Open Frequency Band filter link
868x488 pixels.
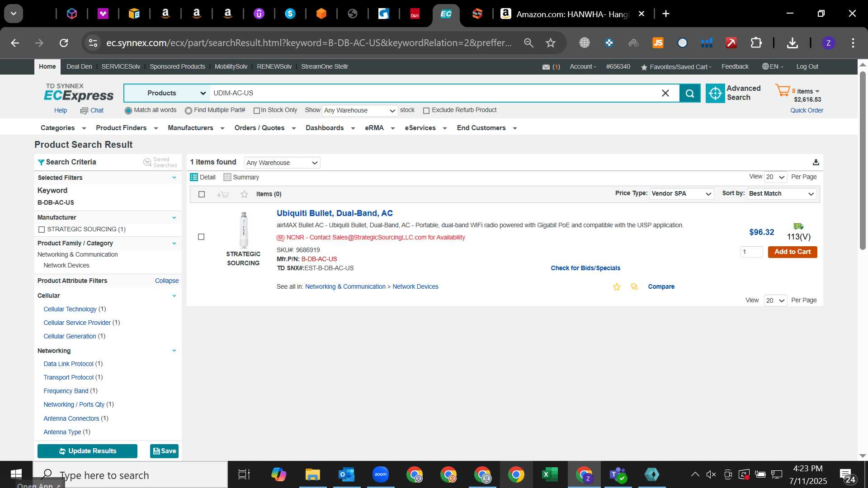[x=66, y=391]
